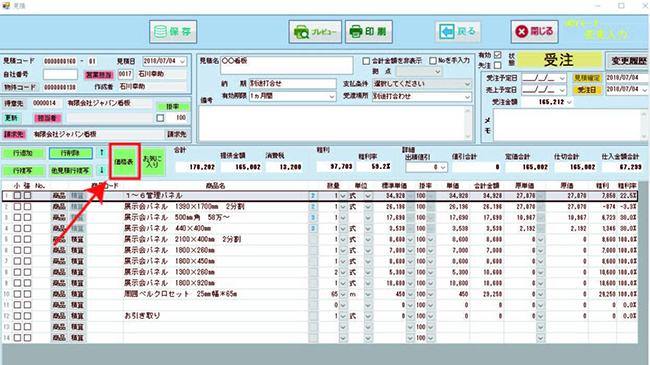650x365 pixels.
Task: Open the 受注予定日 date dropdown
Action: (562, 78)
